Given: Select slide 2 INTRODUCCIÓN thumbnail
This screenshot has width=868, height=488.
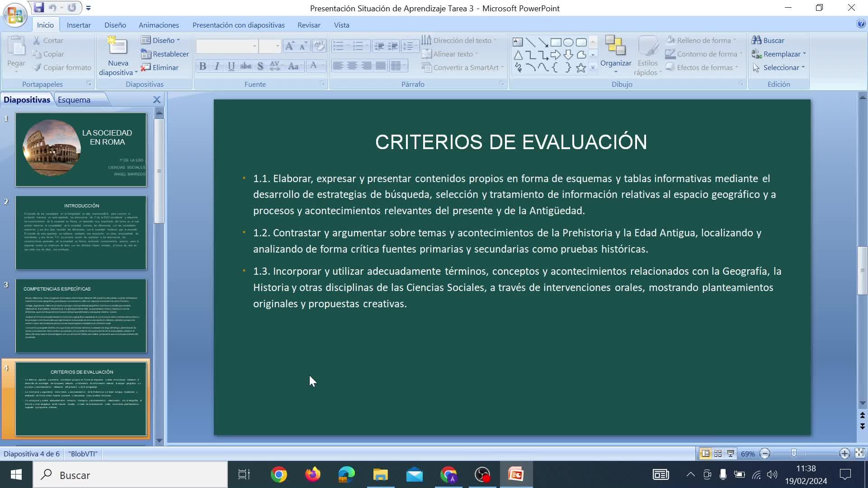Looking at the screenshot, I should click(81, 233).
